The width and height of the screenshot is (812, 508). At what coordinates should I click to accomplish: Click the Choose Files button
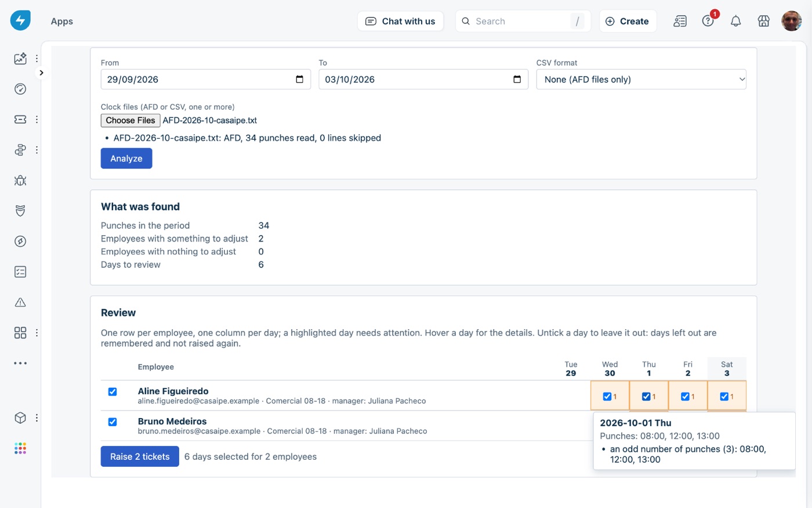click(130, 120)
